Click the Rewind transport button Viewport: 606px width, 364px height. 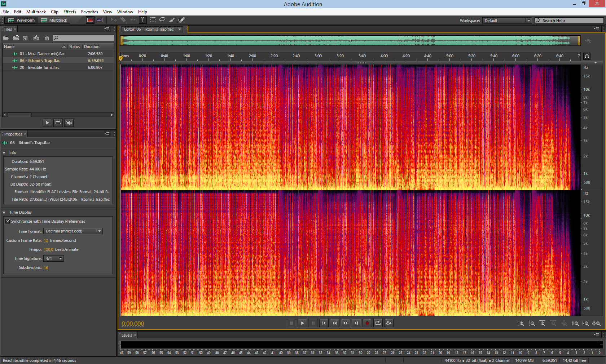pos(335,323)
